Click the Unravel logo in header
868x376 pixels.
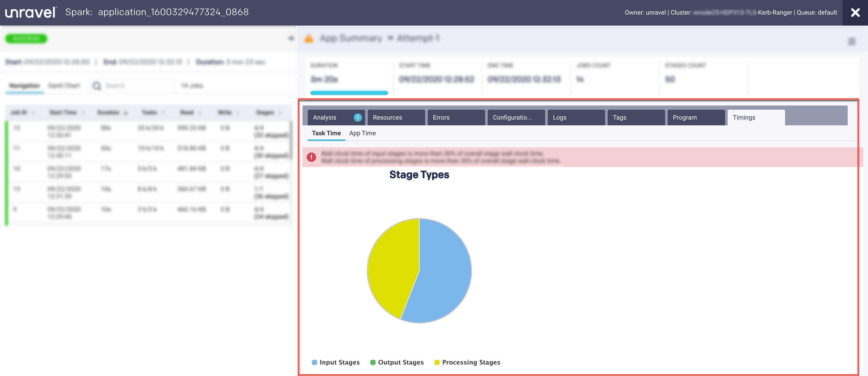[x=31, y=13]
